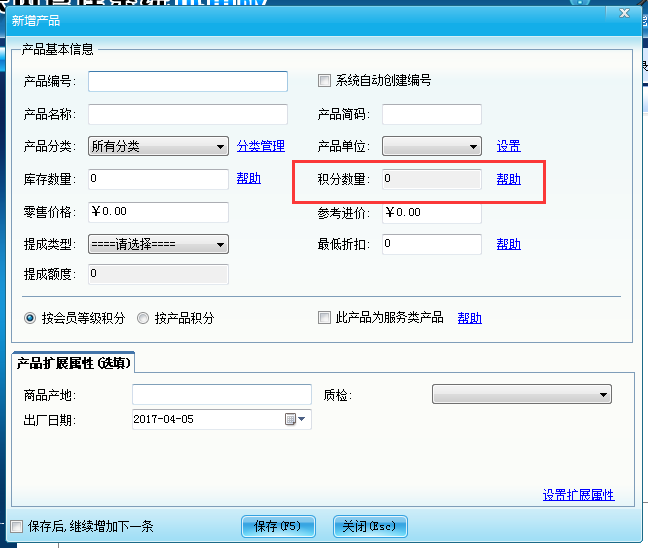Check 系统自动创建编号 checkbox
The image size is (648, 548).
324,80
